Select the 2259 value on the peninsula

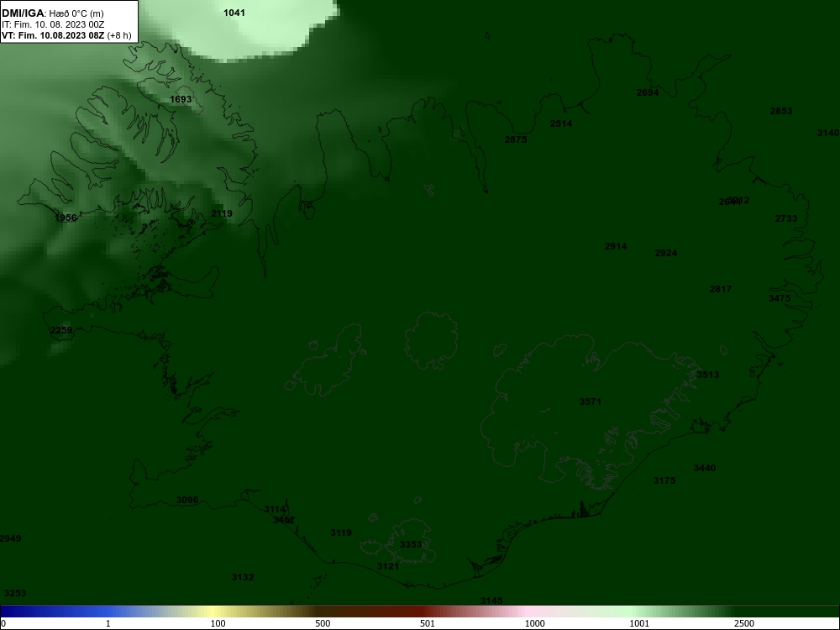tap(61, 330)
